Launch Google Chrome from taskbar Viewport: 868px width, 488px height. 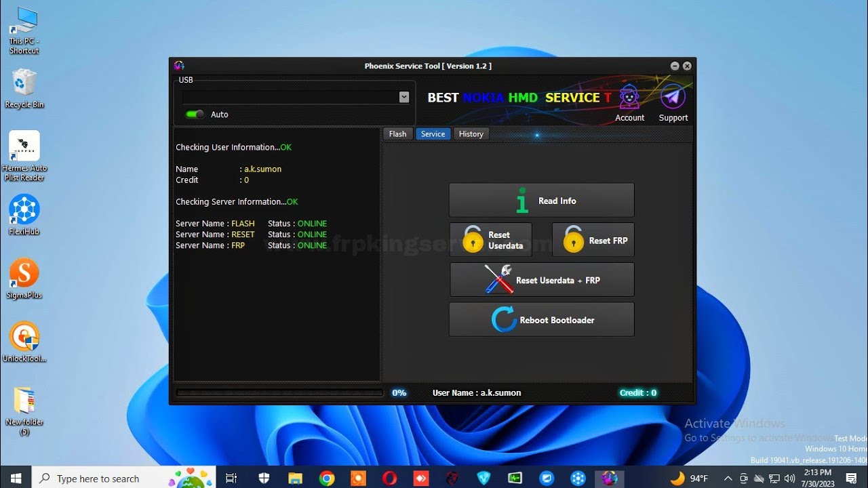(x=327, y=479)
